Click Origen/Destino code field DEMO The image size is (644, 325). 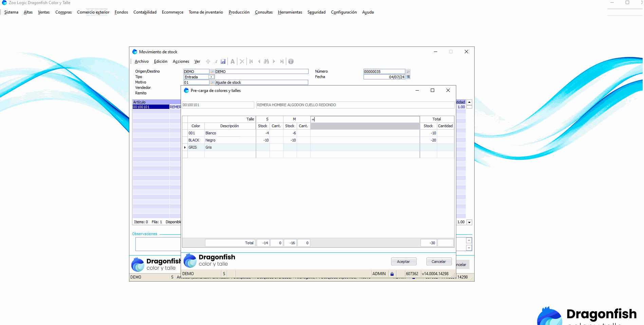tap(196, 72)
